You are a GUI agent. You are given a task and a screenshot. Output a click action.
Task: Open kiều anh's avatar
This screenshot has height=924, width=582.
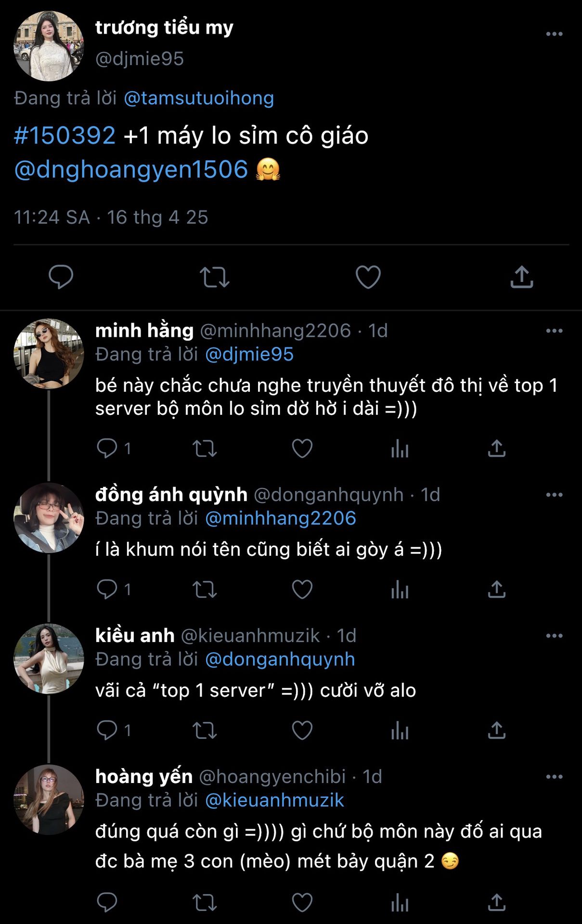[49, 658]
